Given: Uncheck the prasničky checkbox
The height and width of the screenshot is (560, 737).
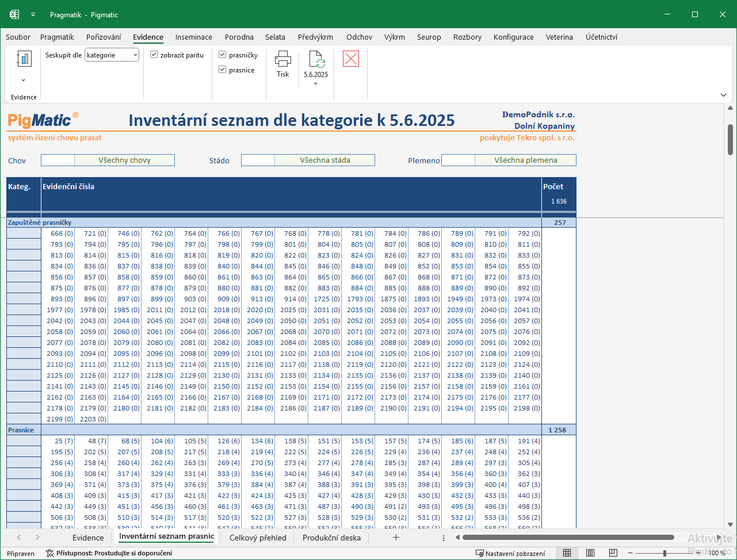Looking at the screenshot, I should 223,55.
